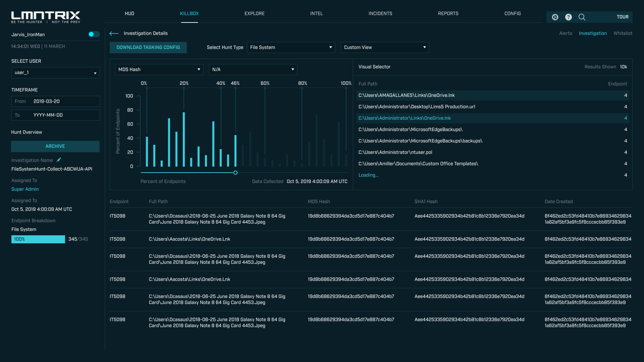644x362 pixels.
Task: Click the Super Admin link
Action: (25, 189)
